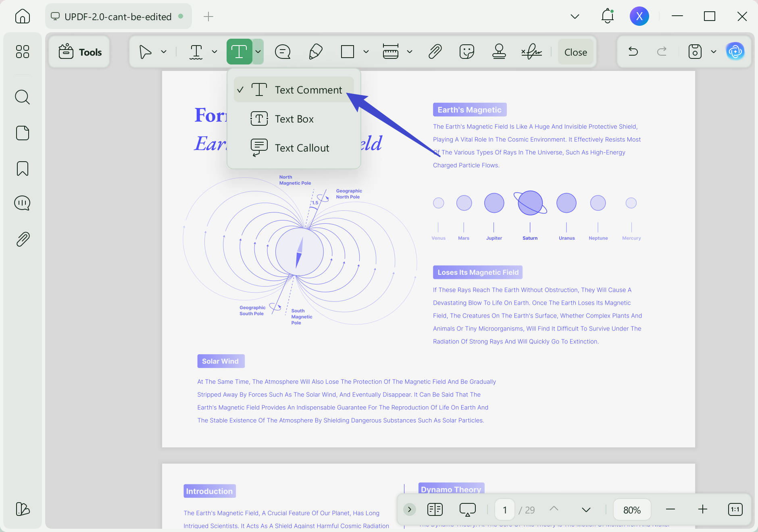Go to the next page arrow

tap(586, 510)
